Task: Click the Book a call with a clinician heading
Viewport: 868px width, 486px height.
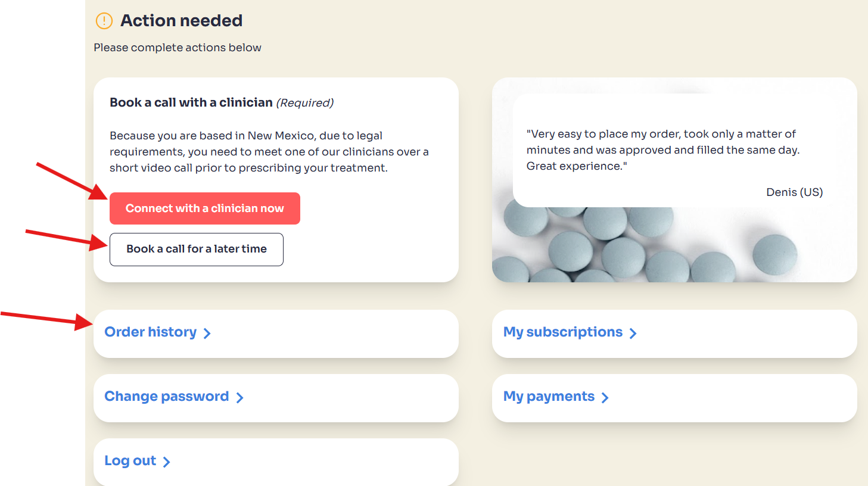Action: pyautogui.click(x=191, y=102)
